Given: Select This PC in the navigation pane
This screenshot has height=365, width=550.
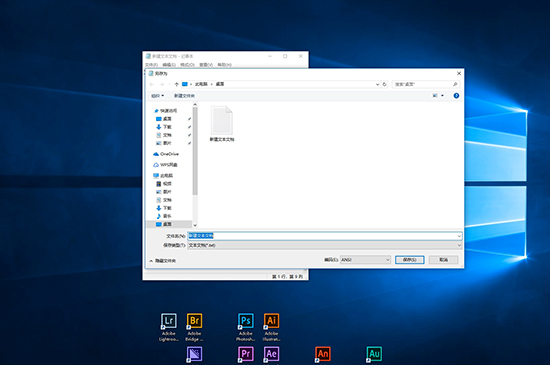Looking at the screenshot, I should (163, 176).
